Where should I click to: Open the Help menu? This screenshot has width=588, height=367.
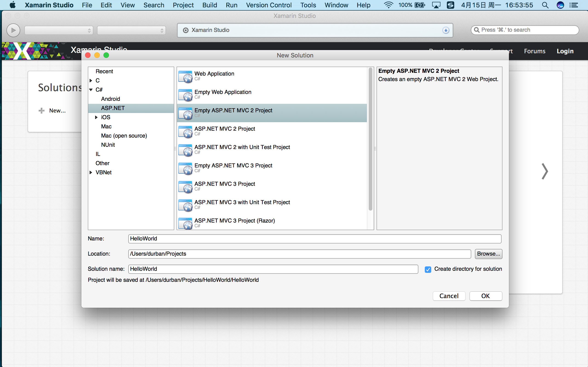coord(363,5)
